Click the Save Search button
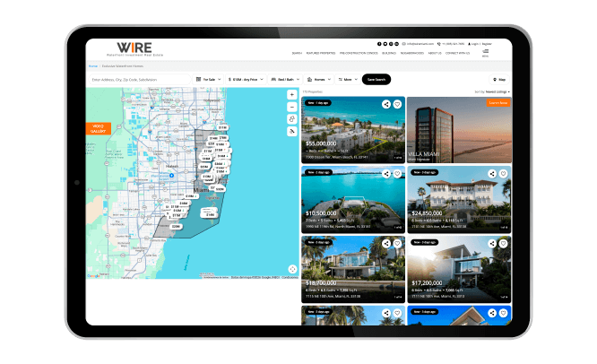The width and height of the screenshot is (597, 364). tap(376, 79)
